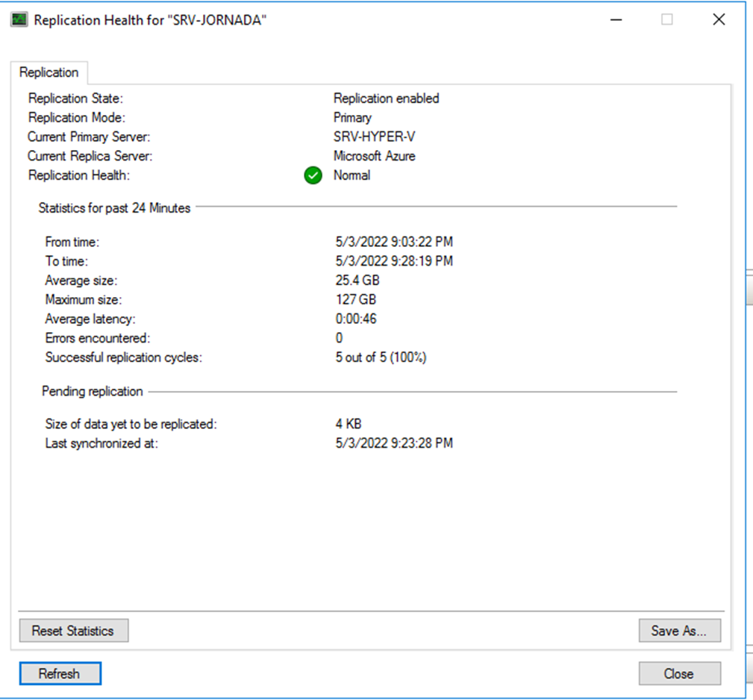Click the green Normal health checkmark icon
Image resolution: width=753 pixels, height=700 pixels.
click(x=313, y=175)
